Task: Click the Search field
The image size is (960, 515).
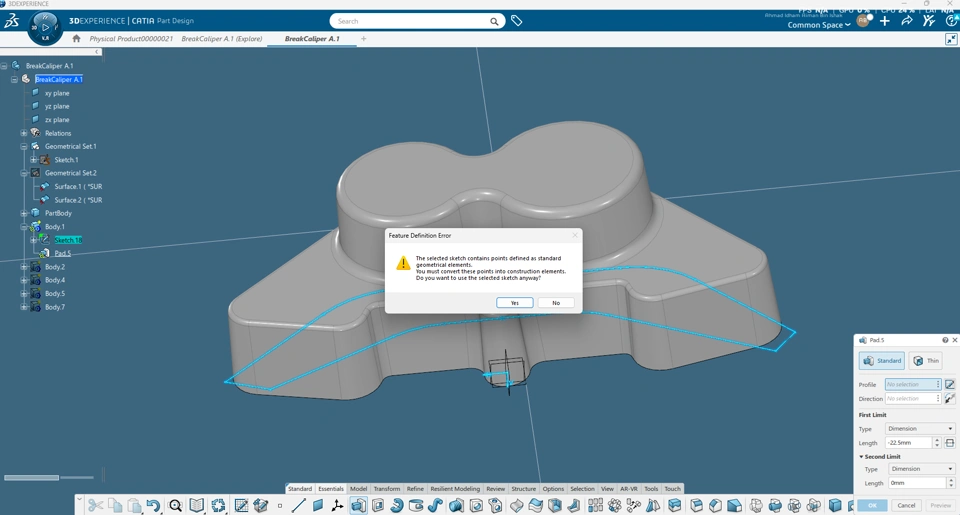Action: (418, 21)
